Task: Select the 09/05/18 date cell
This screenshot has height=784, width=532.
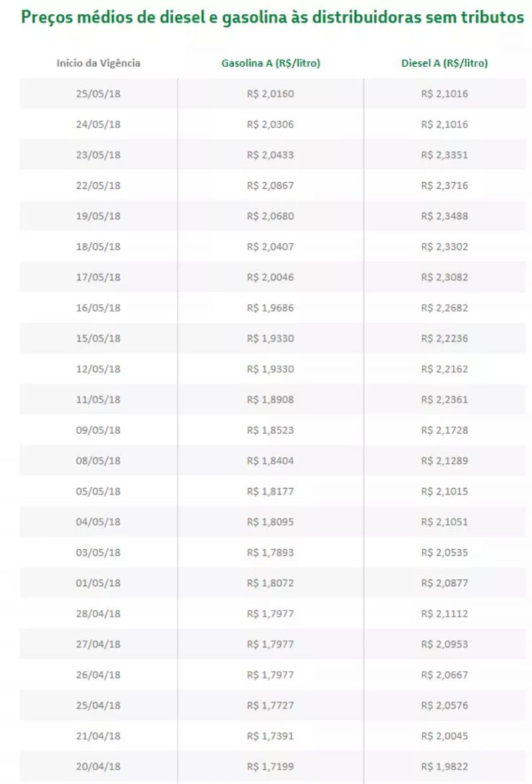Action: click(98, 430)
